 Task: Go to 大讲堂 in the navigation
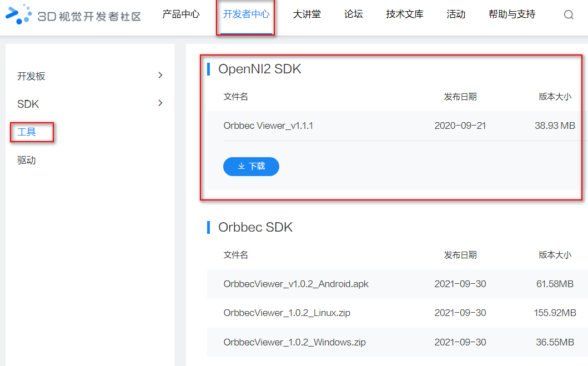[x=306, y=14]
